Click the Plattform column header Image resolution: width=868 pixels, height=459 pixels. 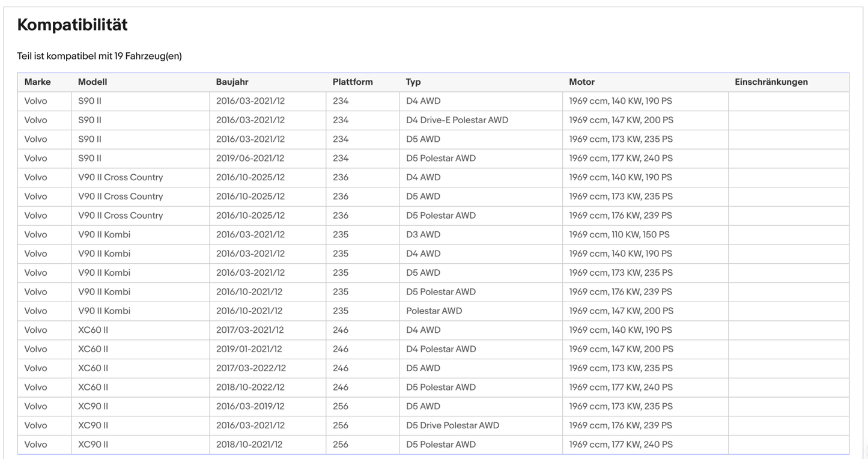[353, 82]
